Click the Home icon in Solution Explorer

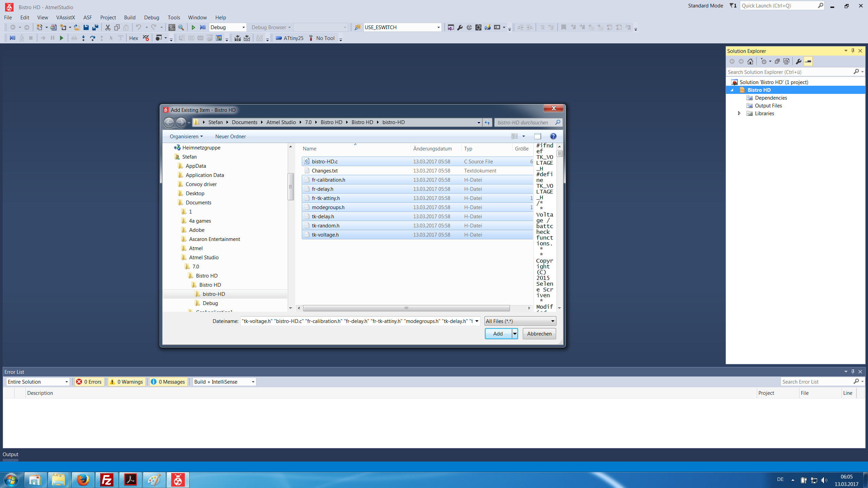750,61
